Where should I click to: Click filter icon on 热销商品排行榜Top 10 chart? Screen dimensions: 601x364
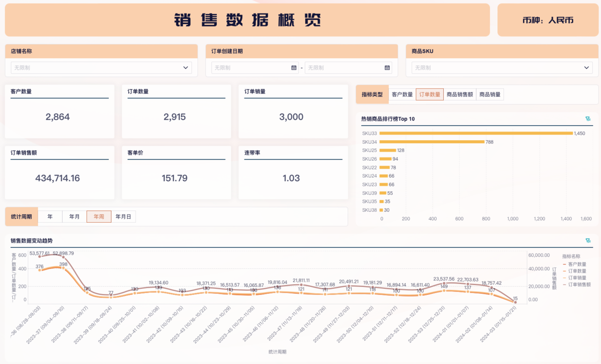pos(587,119)
